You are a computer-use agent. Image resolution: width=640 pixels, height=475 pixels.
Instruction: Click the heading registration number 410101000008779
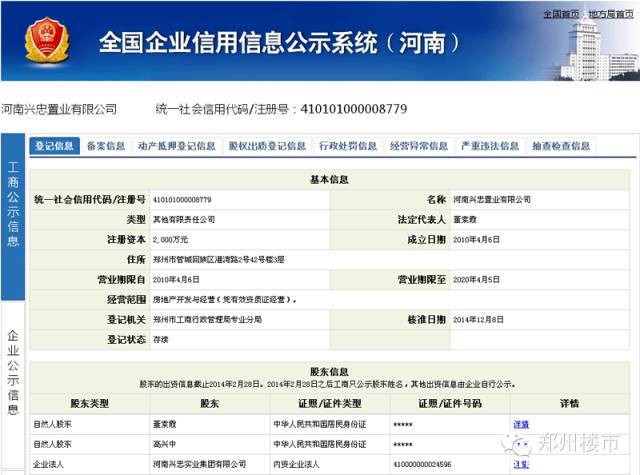(353, 109)
